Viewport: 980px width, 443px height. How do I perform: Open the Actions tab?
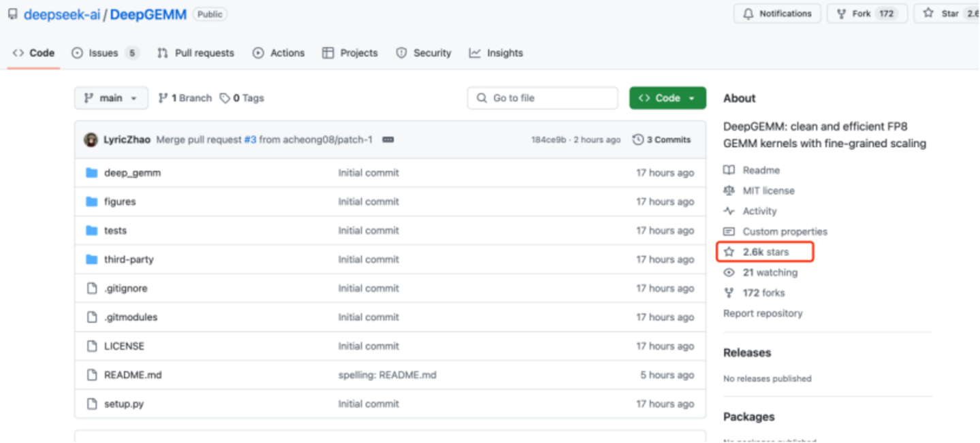point(279,53)
